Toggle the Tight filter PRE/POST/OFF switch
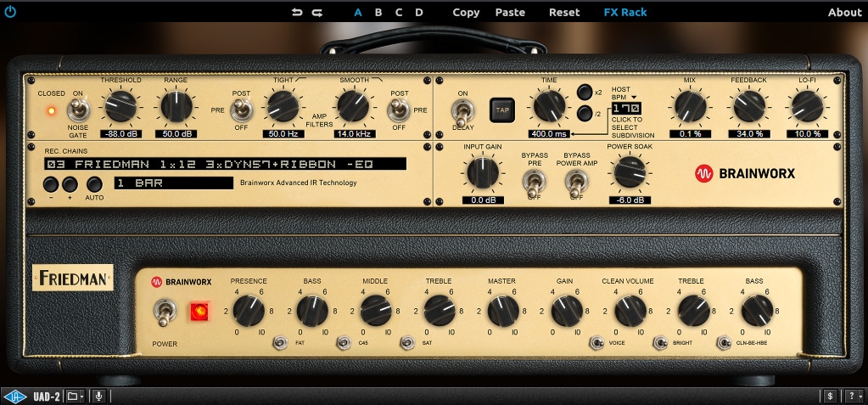The image size is (868, 405). click(241, 110)
